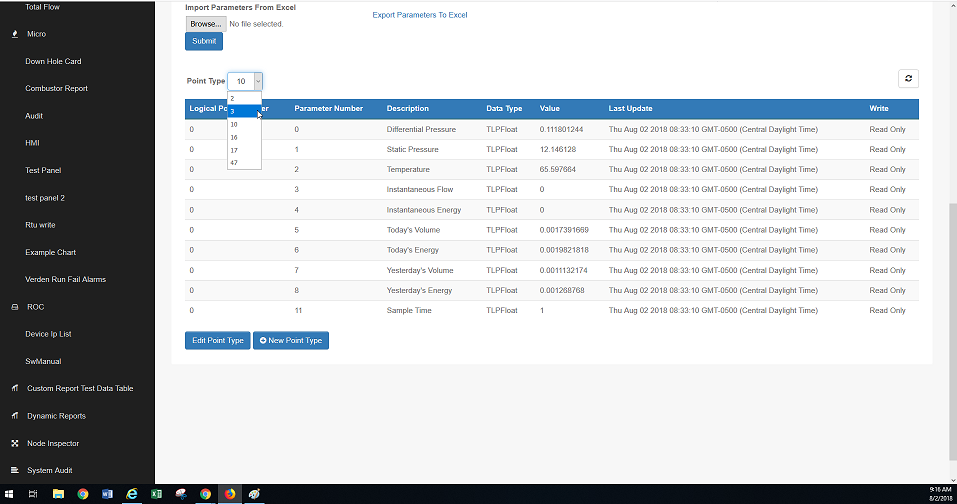Click the ROC icon in the sidebar

tap(15, 307)
